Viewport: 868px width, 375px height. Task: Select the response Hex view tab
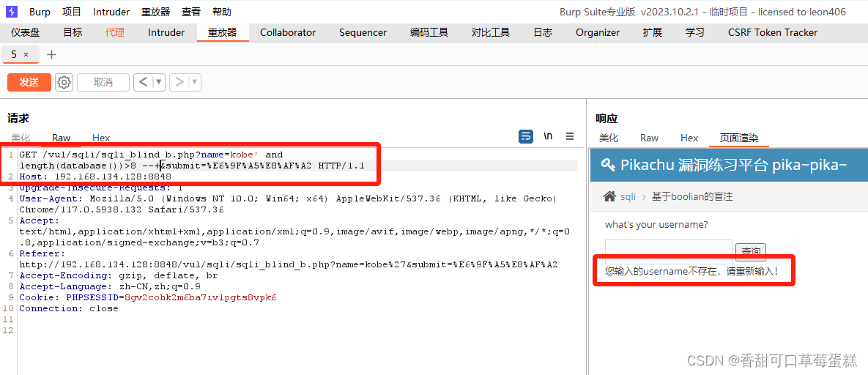689,138
